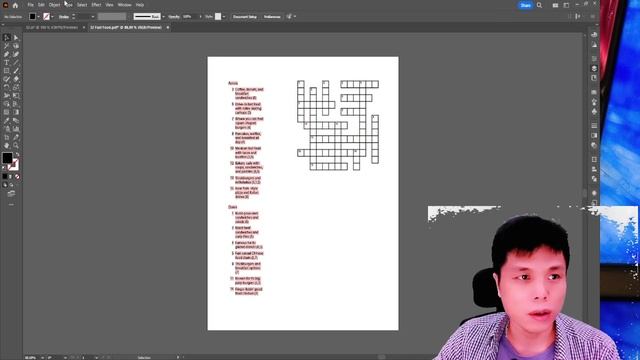Screen dimensions: 640x360
Task: Select the Shape Builder tool
Action: [7, 104]
